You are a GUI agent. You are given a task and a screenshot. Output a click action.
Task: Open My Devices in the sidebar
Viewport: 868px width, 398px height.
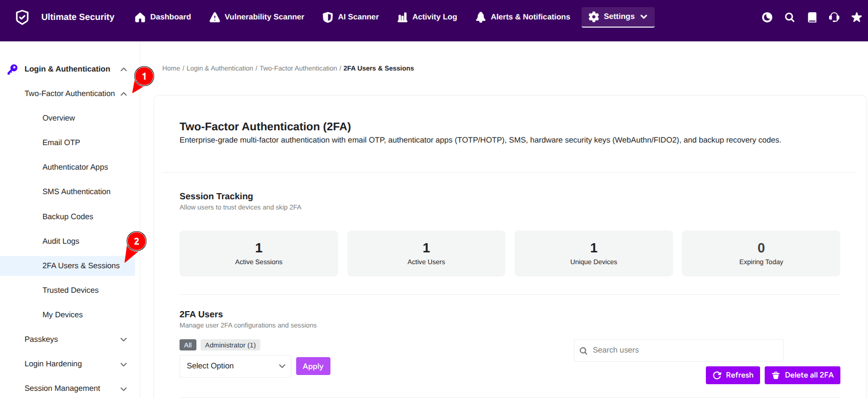pos(62,315)
